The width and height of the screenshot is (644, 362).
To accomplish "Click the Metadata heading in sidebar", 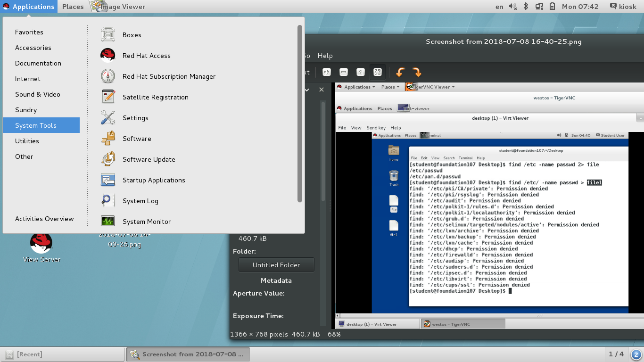I will 276,280.
